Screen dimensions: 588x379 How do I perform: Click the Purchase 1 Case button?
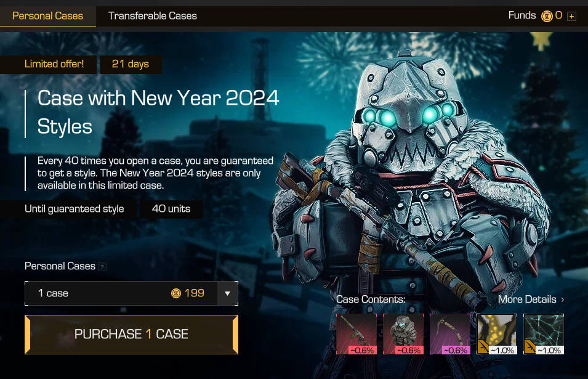[x=131, y=335]
